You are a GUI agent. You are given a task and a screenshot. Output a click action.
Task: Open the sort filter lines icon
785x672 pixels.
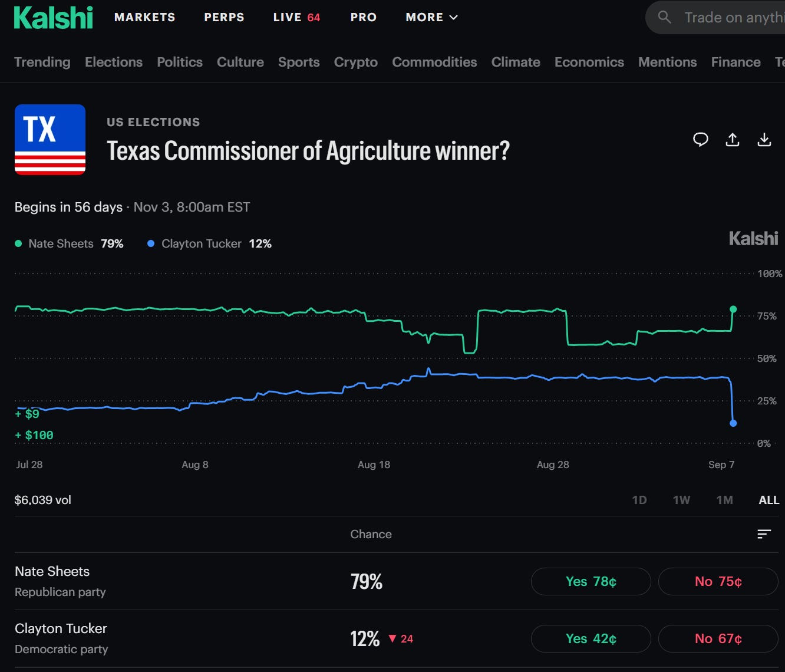[764, 534]
